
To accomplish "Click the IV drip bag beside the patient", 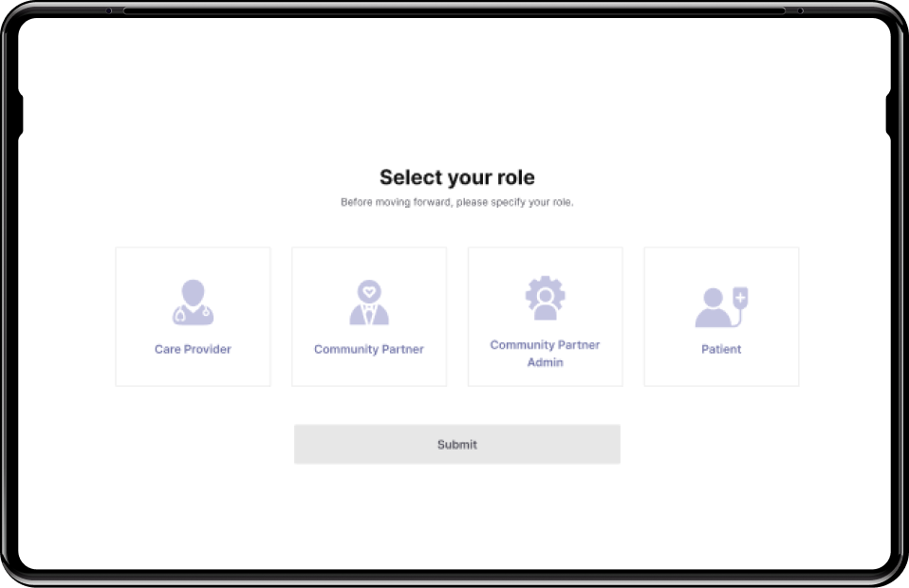I will tap(740, 298).
